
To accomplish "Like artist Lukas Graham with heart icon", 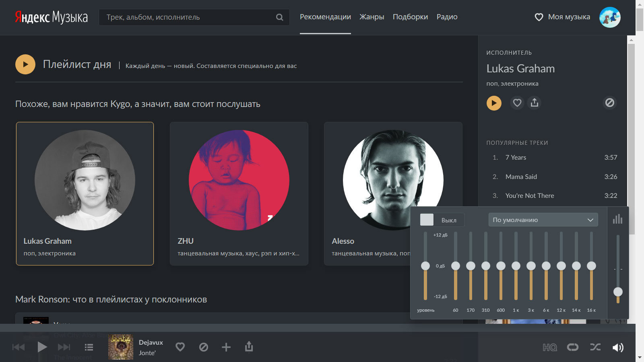I will point(517,103).
